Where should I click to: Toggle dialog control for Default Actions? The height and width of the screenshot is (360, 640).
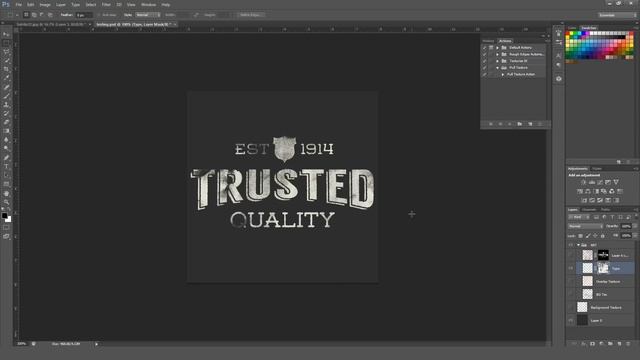pyautogui.click(x=491, y=48)
